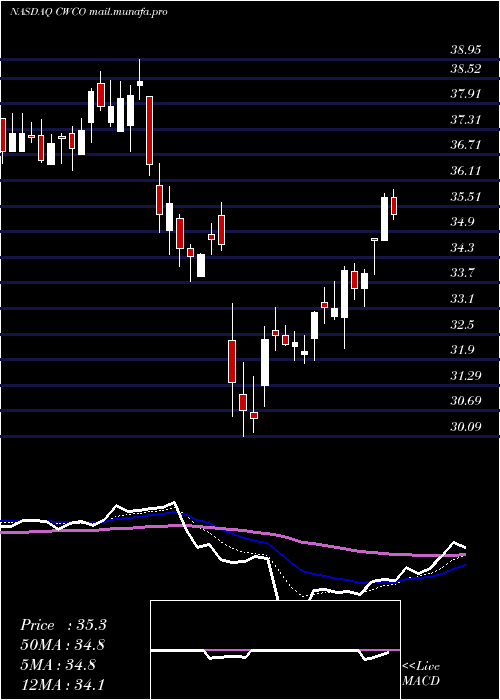Click the 34.3 price axis label

[462, 248]
